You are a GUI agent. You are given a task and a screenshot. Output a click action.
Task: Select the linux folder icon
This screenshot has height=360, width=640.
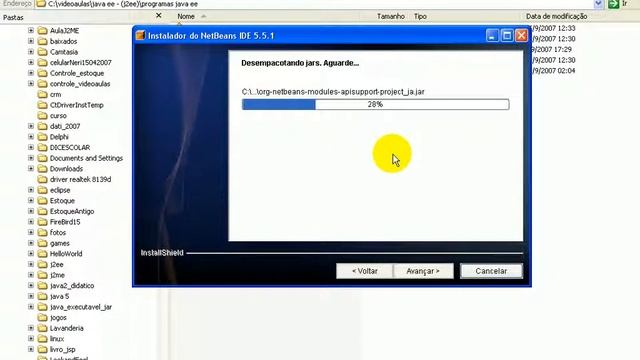click(x=42, y=338)
